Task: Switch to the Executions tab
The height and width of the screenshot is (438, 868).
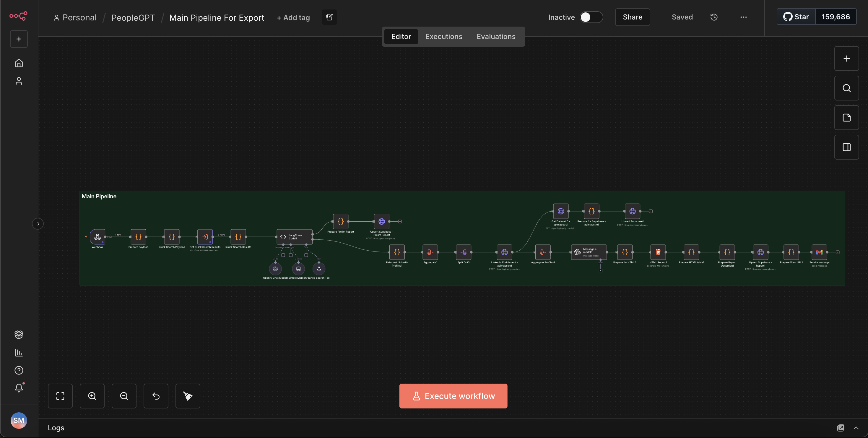Action: coord(443,36)
